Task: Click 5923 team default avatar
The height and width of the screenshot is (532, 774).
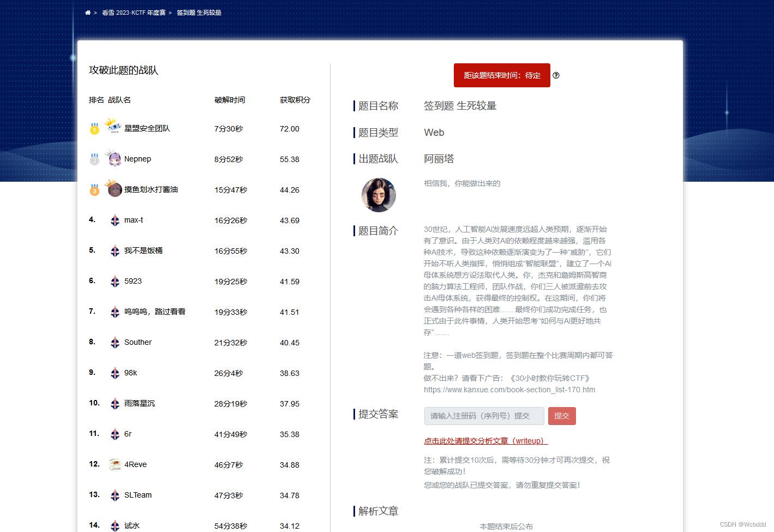Action: pos(115,282)
